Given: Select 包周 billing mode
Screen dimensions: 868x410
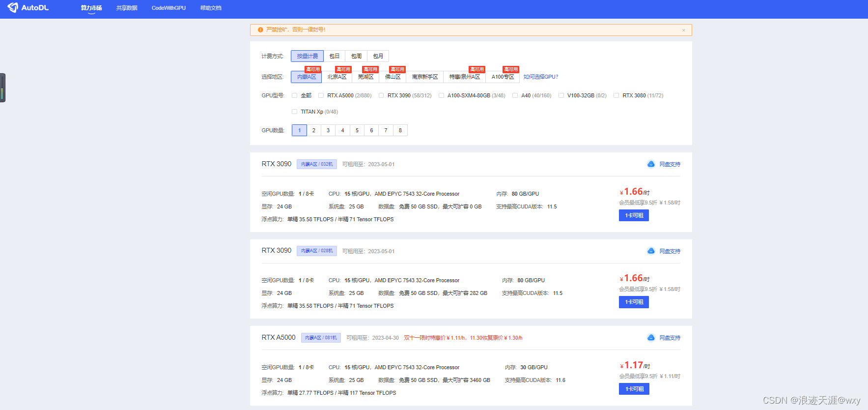Looking at the screenshot, I should [356, 56].
